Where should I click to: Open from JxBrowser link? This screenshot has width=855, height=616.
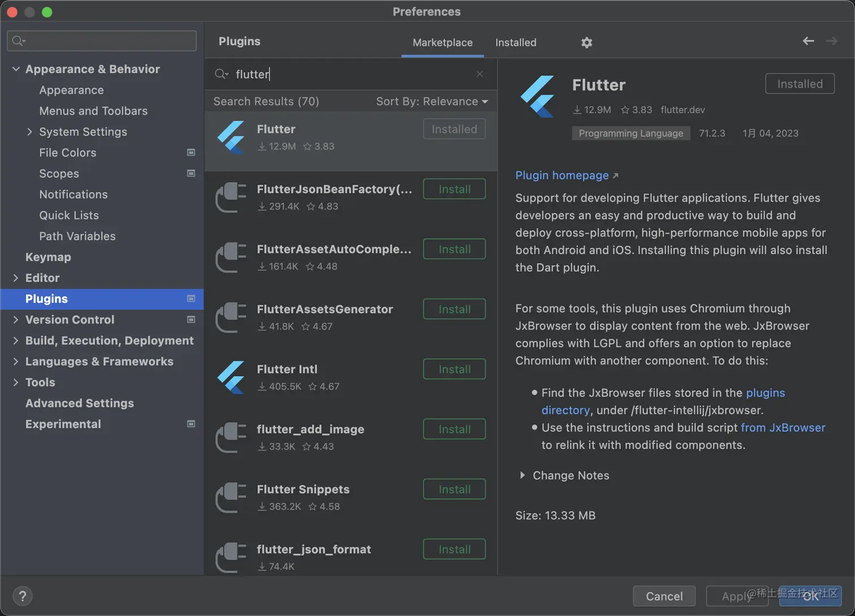coord(783,427)
